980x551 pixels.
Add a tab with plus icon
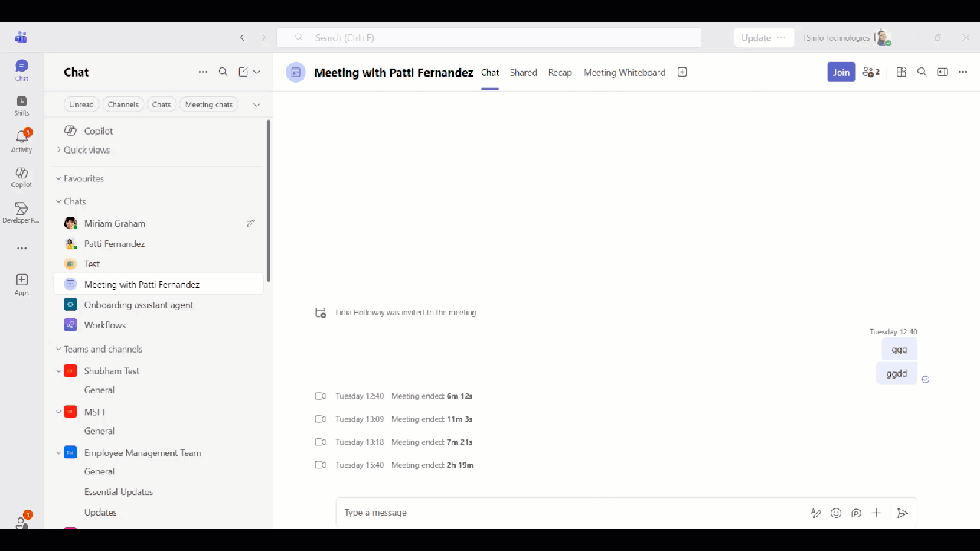click(x=682, y=72)
